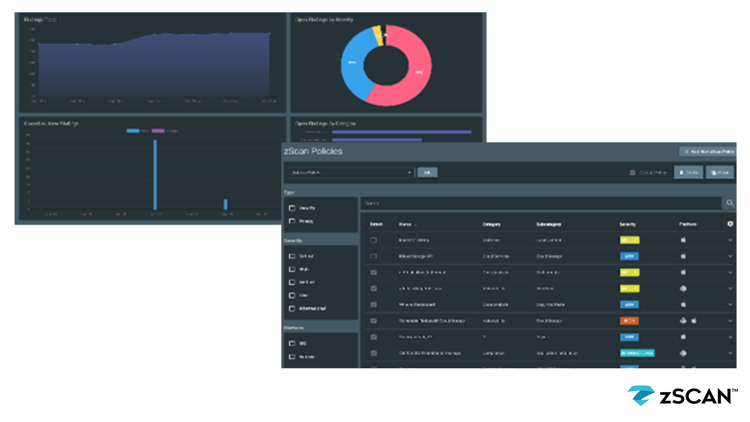
Task: Expand the orange-severity row chevron
Action: [x=730, y=321]
